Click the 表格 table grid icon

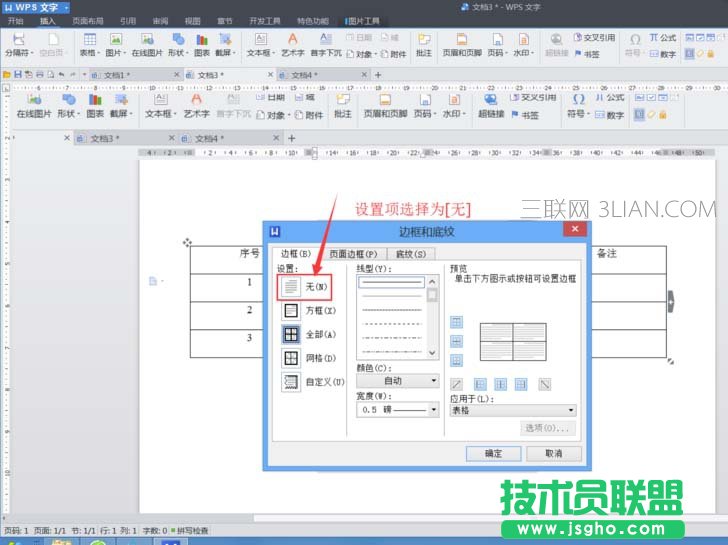coord(90,39)
